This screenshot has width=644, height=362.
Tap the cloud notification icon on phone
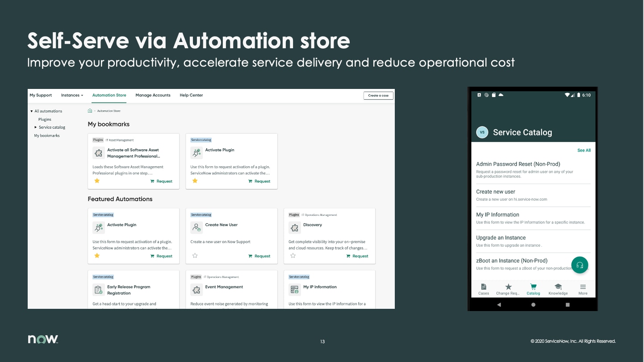click(x=501, y=95)
